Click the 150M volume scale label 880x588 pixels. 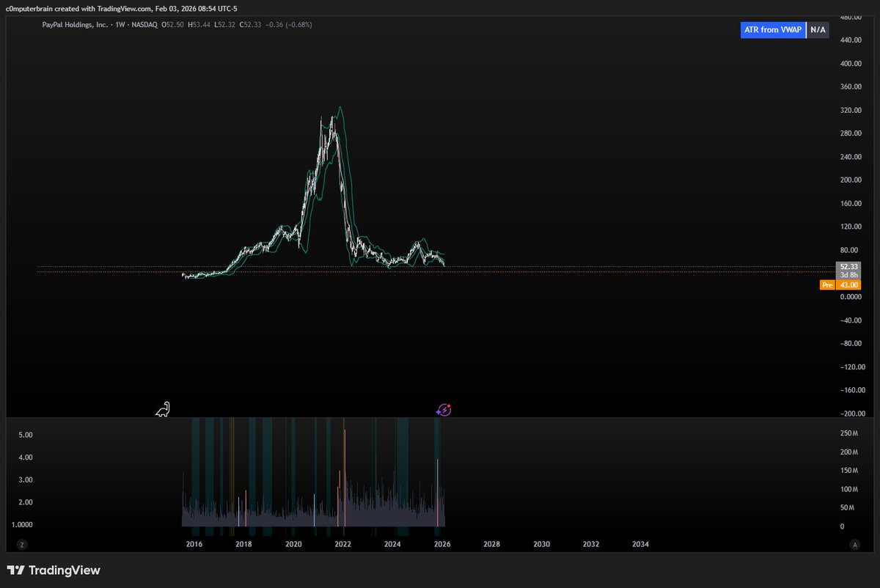pyautogui.click(x=850, y=471)
